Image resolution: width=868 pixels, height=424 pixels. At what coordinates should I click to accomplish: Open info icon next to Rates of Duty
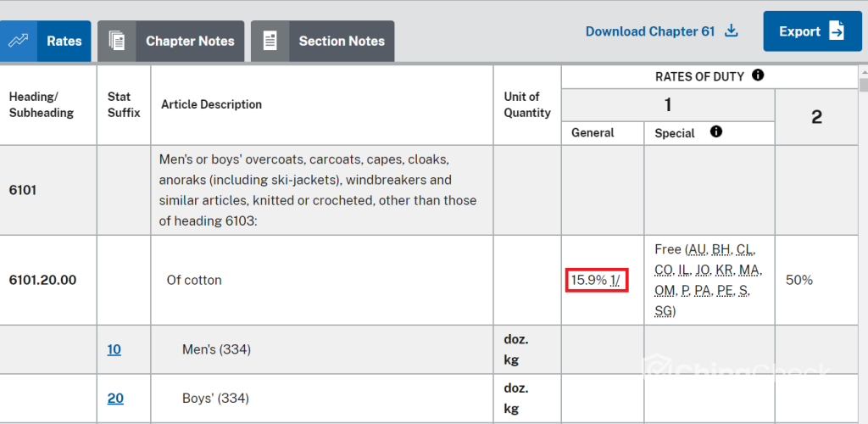(758, 75)
